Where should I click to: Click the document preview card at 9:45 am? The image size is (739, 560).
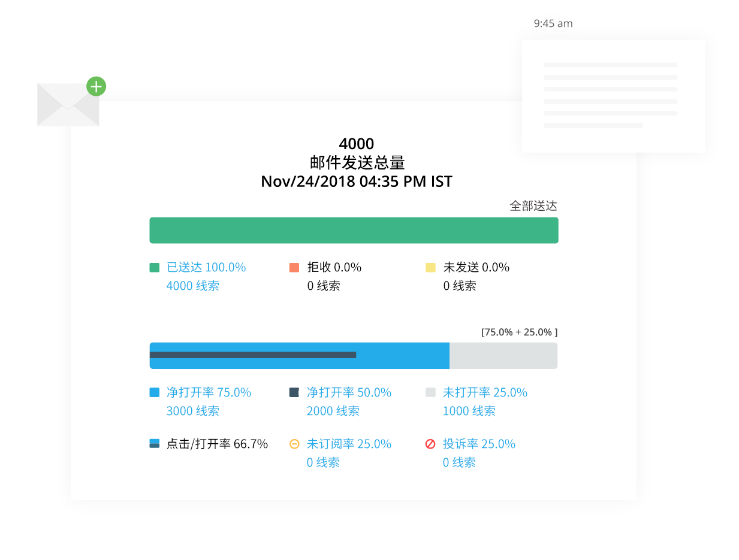(x=613, y=96)
